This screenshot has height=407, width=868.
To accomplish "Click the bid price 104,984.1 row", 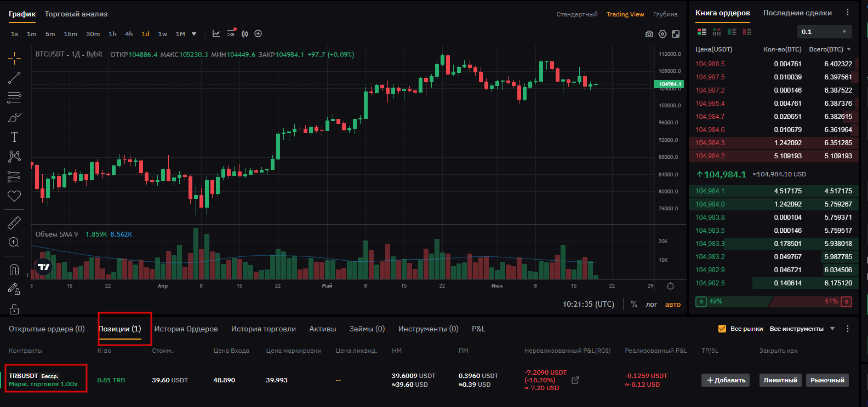I will click(773, 191).
